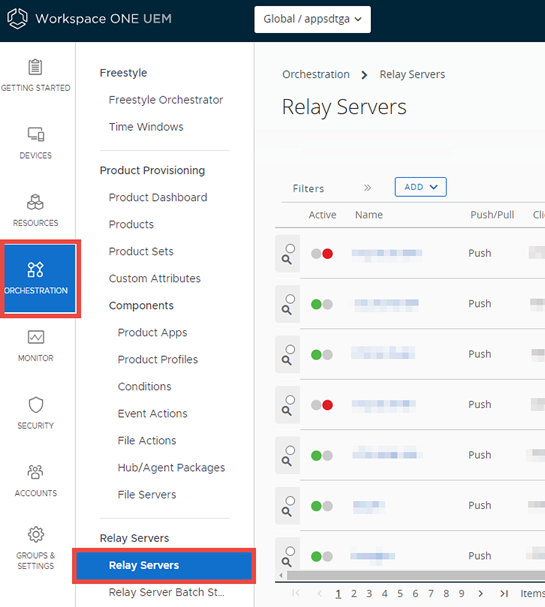Go to previous page pagination arrow

(319, 593)
